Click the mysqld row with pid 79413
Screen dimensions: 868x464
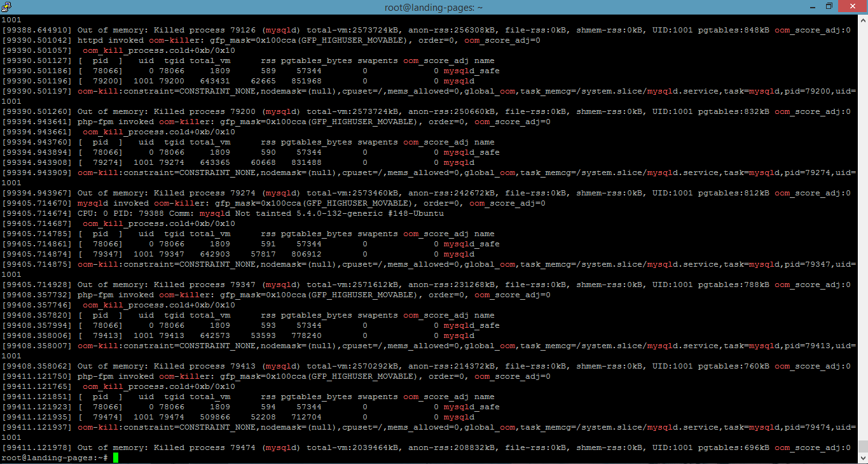(x=238, y=335)
